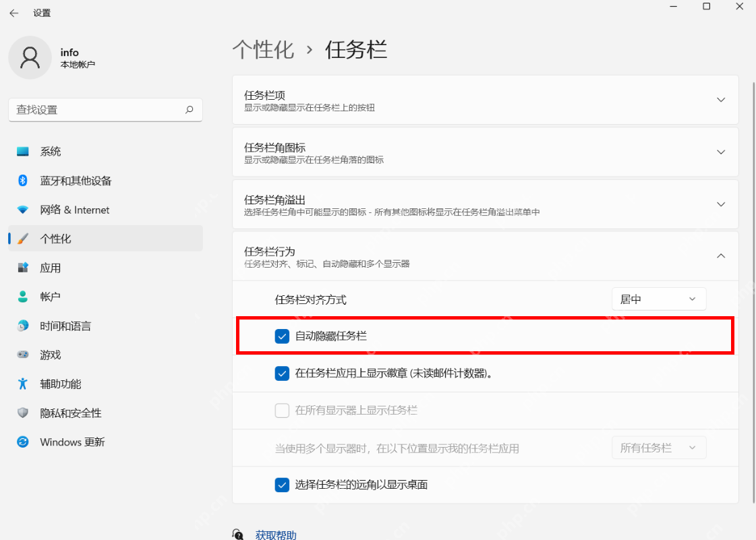756x540 pixels.
Task: Click the 帐户 sidebar label
Action: [x=50, y=297]
